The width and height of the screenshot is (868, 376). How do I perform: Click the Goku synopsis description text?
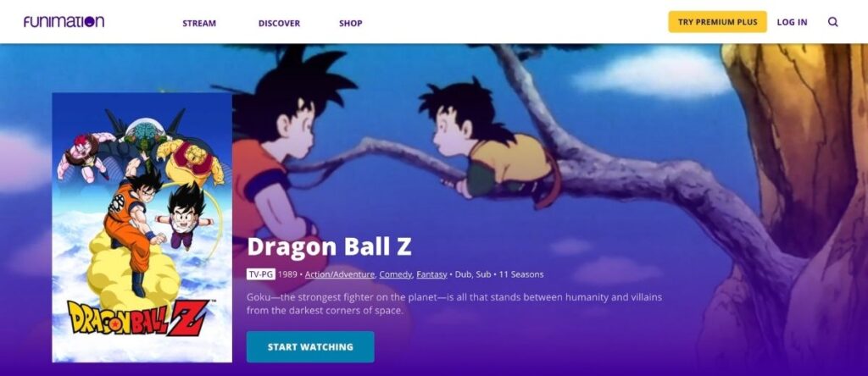pyautogui.click(x=454, y=304)
